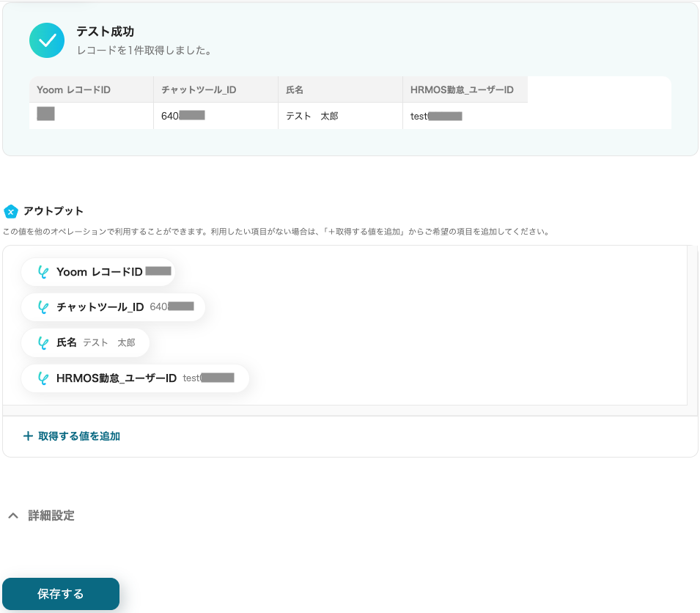This screenshot has height=613, width=700.
Task: Click the plus icon beside 取得する値を追加
Action: pos(28,436)
